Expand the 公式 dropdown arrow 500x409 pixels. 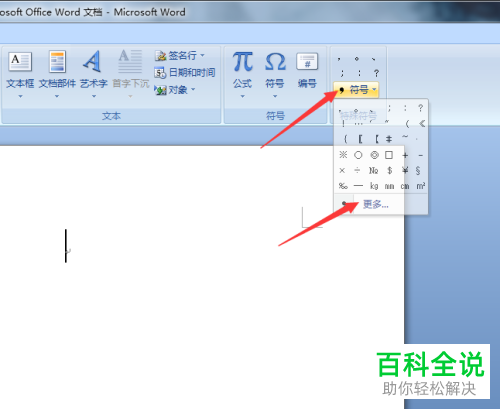coord(242,96)
